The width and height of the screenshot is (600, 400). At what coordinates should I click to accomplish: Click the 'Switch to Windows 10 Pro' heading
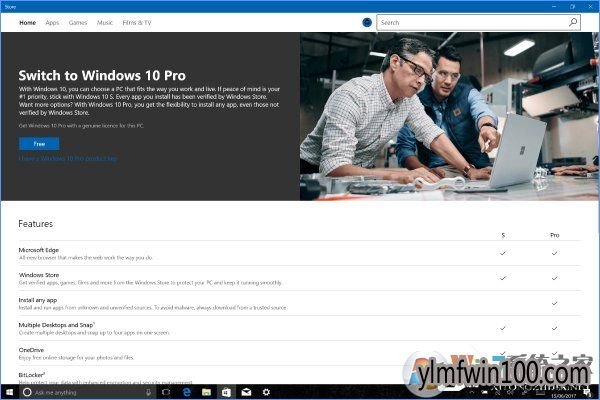(x=102, y=75)
